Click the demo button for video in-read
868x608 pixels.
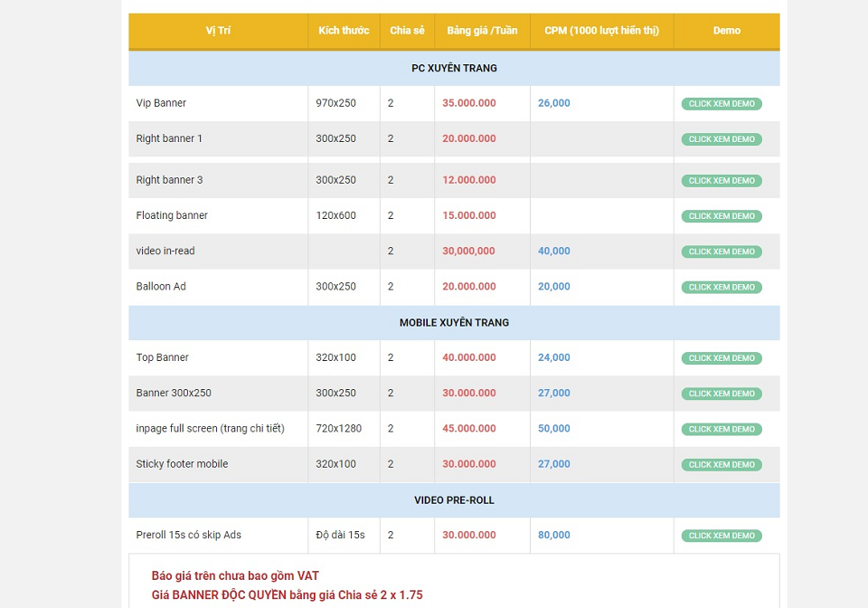[721, 252]
